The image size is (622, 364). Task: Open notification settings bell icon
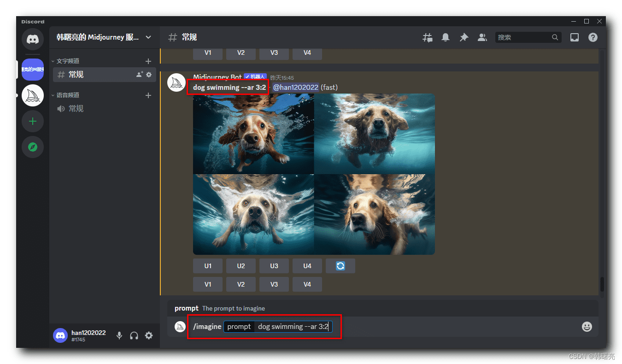tap(446, 37)
